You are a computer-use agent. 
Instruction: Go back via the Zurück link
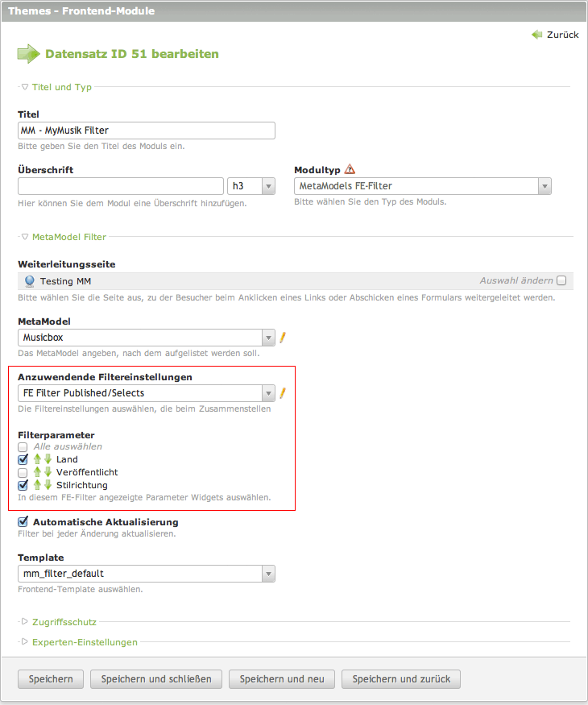(x=556, y=35)
